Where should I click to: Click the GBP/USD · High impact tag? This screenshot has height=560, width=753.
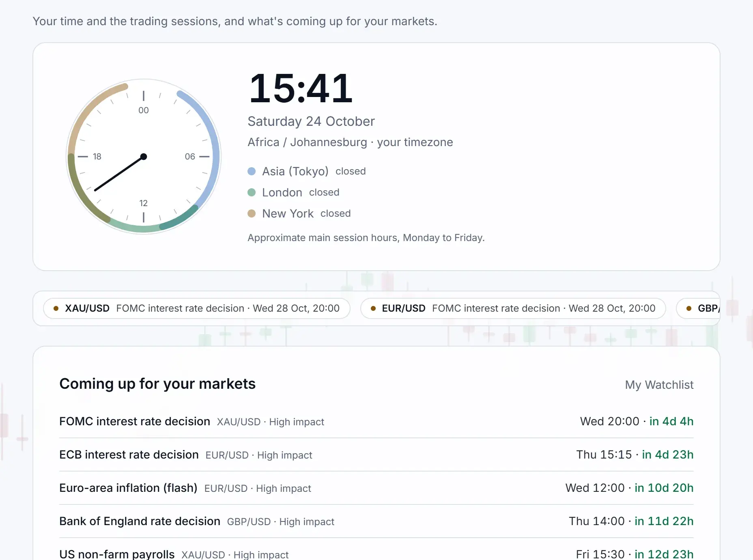coord(280,522)
